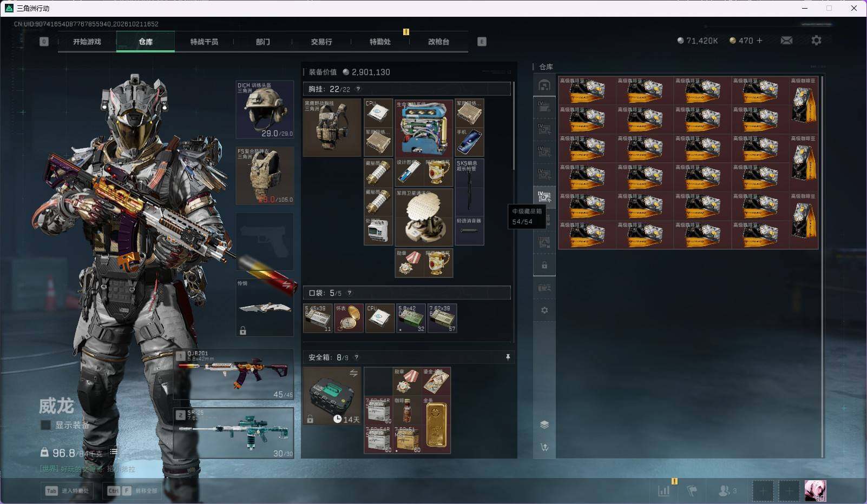Select the melee knife slot
The image size is (867, 504).
265,308
